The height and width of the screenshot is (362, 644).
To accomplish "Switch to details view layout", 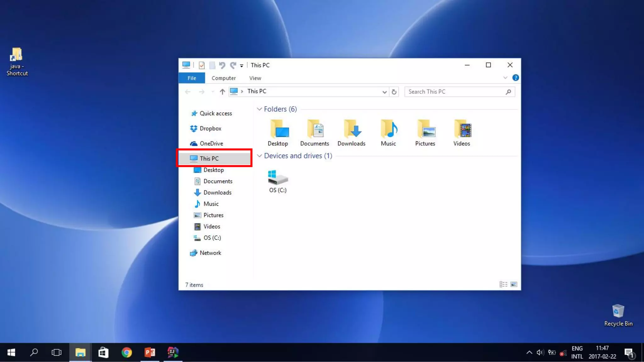I will pos(503,284).
